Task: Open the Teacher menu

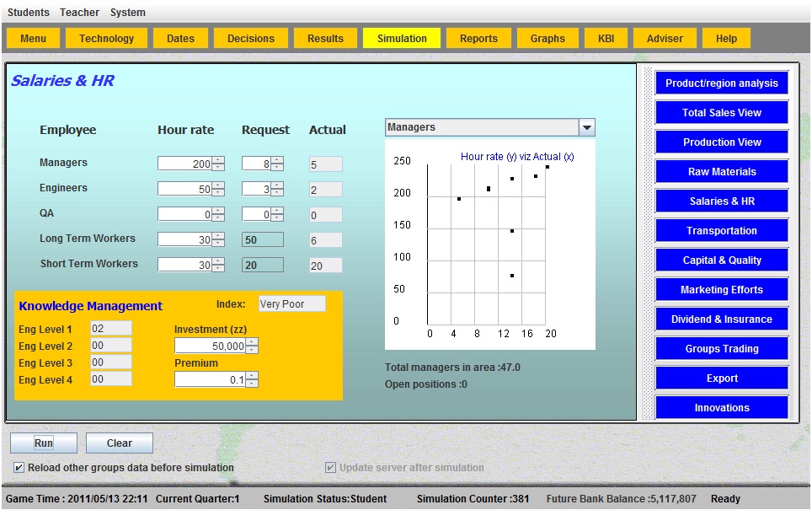Action: pos(79,13)
